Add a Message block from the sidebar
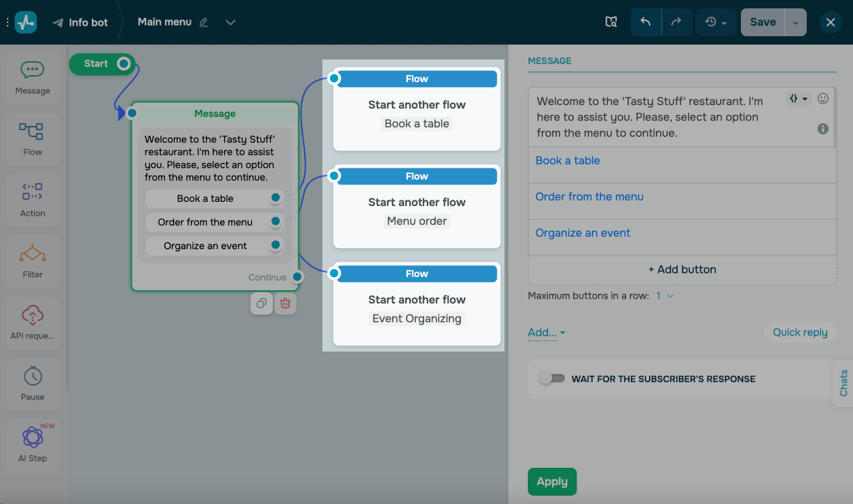The width and height of the screenshot is (853, 504). pyautogui.click(x=33, y=79)
